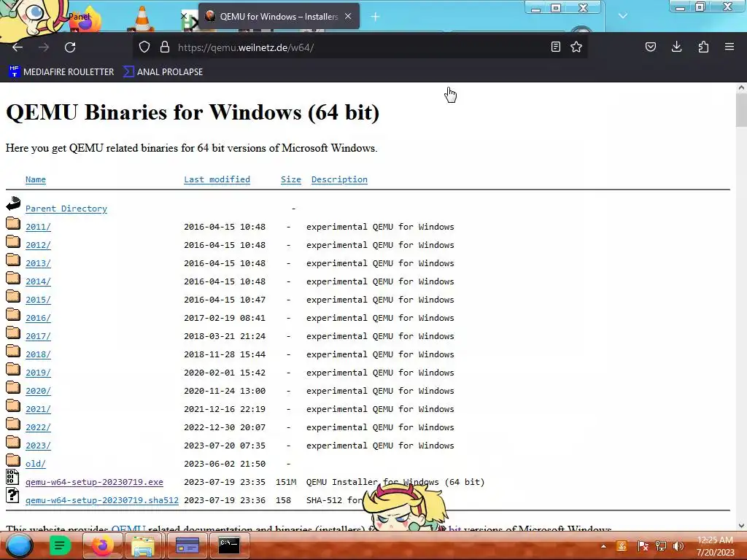Download qemu-w64-setup-20230719.exe

94,482
